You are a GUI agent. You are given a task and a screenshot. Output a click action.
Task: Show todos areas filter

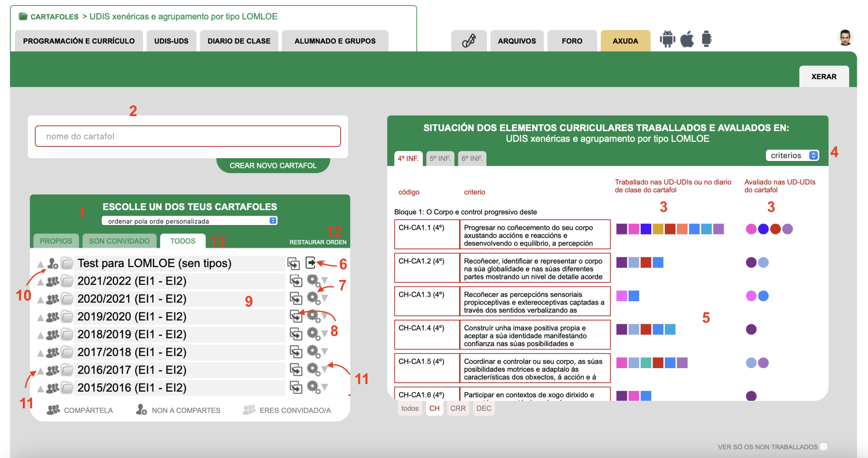(410, 408)
